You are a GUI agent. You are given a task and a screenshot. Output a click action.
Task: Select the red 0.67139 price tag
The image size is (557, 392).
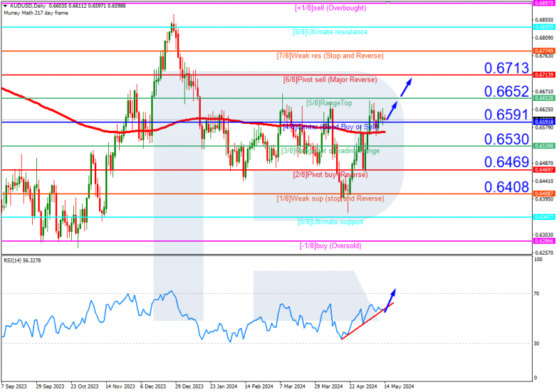544,75
